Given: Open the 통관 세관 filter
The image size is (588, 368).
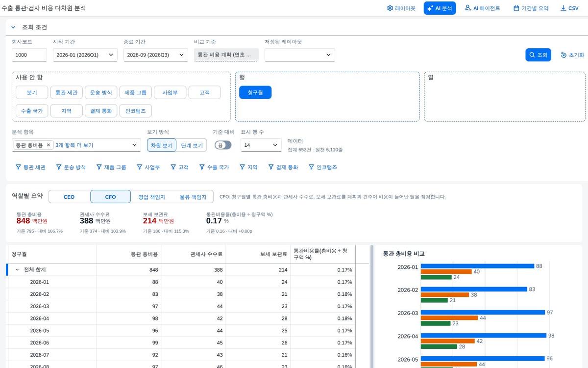Looking at the screenshot, I should 30,167.
